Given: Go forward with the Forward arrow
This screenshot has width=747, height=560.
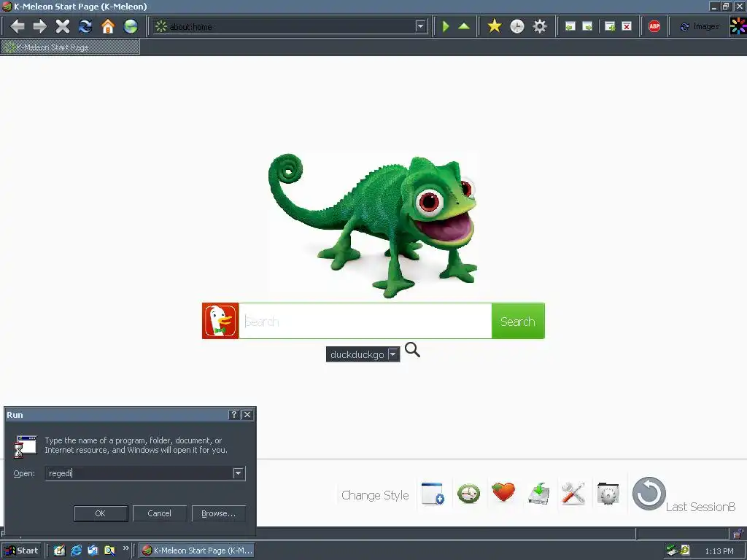Looking at the screenshot, I should point(39,26).
